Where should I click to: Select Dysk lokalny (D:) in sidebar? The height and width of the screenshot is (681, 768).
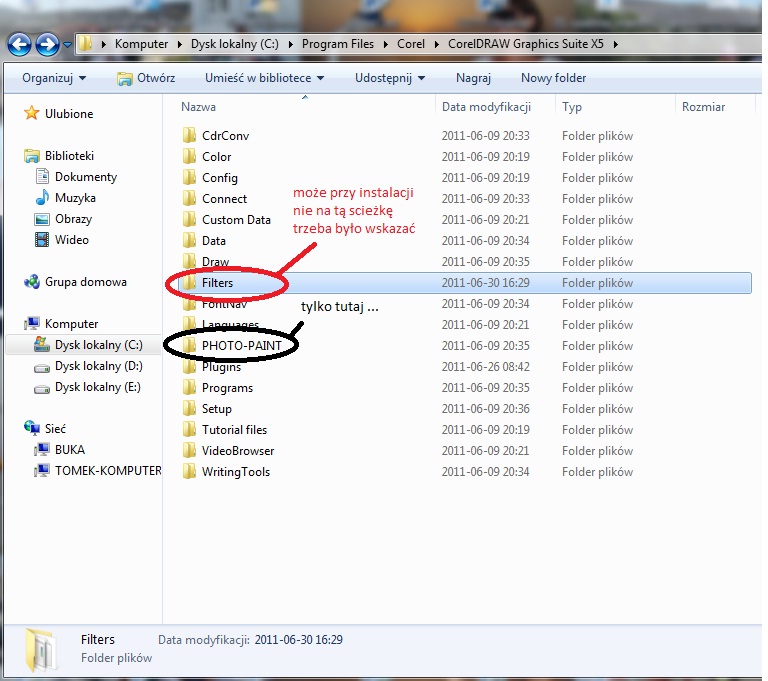(98, 366)
